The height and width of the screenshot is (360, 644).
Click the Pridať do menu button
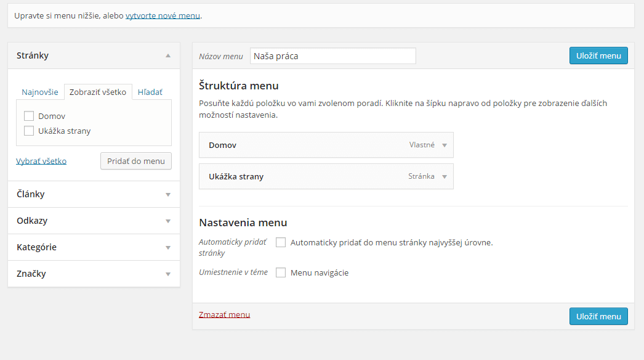136,161
